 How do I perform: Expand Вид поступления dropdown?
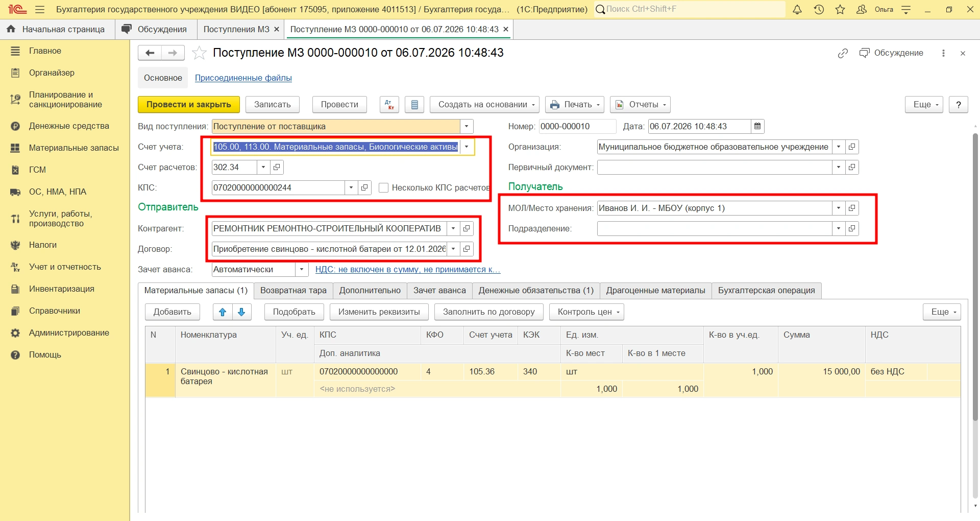point(467,126)
